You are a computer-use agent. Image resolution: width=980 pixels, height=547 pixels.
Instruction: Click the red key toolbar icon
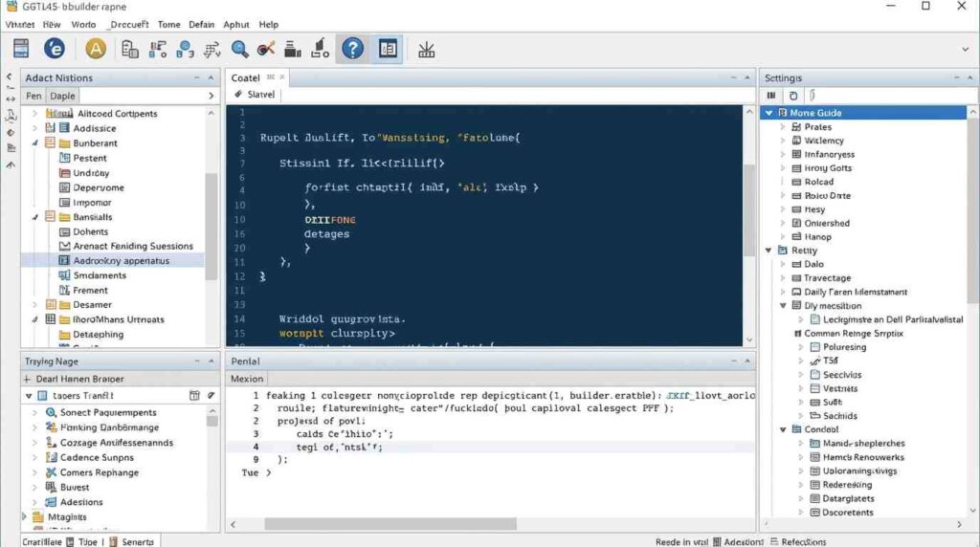266,49
